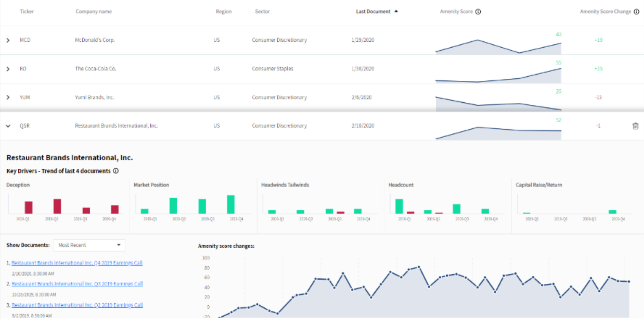
Task: Click Restaurant Brands International, Inc. table cell
Action: pyautogui.click(x=116, y=126)
